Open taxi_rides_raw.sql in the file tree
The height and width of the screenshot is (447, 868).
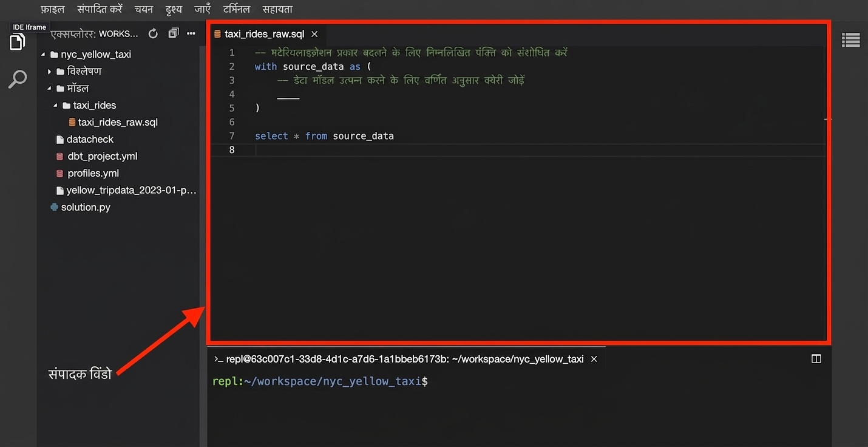[x=118, y=122]
